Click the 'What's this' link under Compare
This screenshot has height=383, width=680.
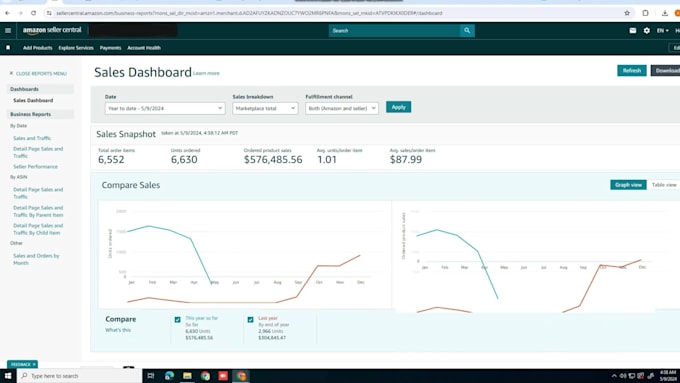(x=118, y=330)
